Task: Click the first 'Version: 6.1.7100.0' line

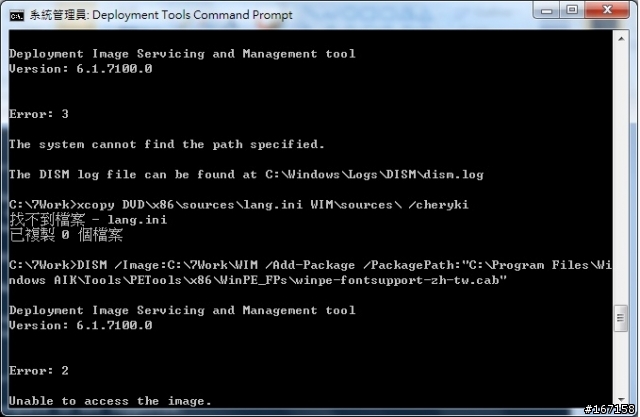Action: (80, 69)
